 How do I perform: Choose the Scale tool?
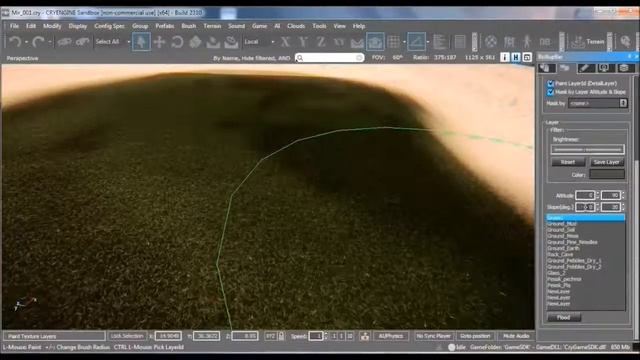[195, 42]
